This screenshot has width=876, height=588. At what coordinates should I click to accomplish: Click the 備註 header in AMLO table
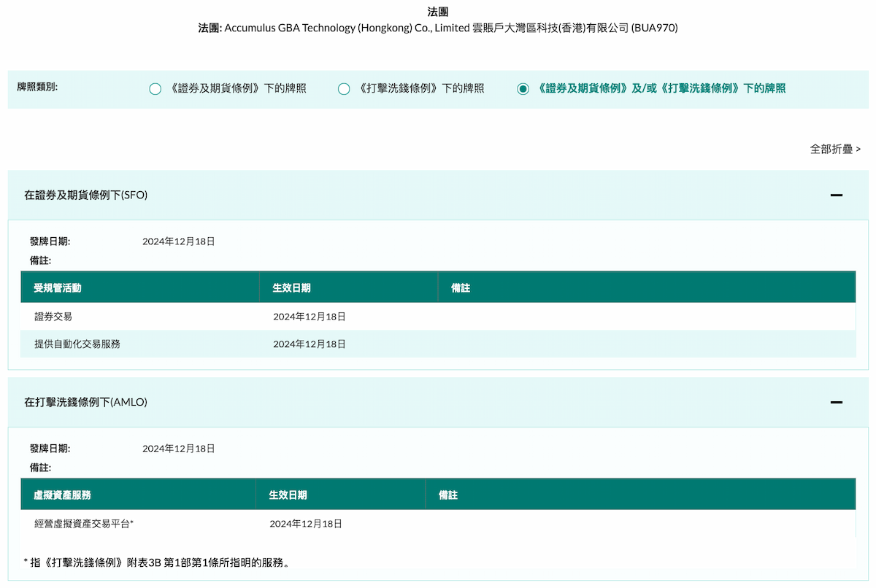coord(641,495)
